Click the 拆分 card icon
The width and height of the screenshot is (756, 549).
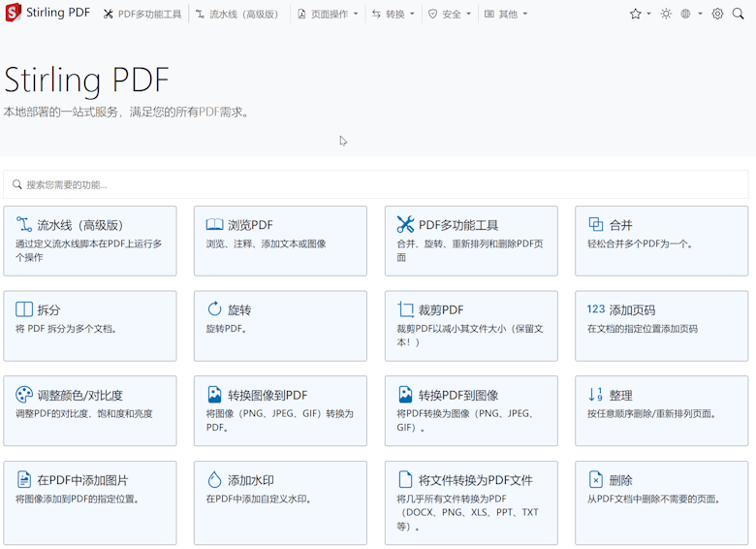24,309
